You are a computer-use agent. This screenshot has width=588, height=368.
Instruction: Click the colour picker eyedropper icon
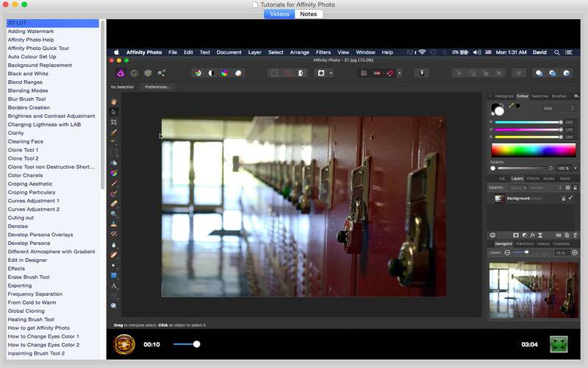pyautogui.click(x=511, y=106)
